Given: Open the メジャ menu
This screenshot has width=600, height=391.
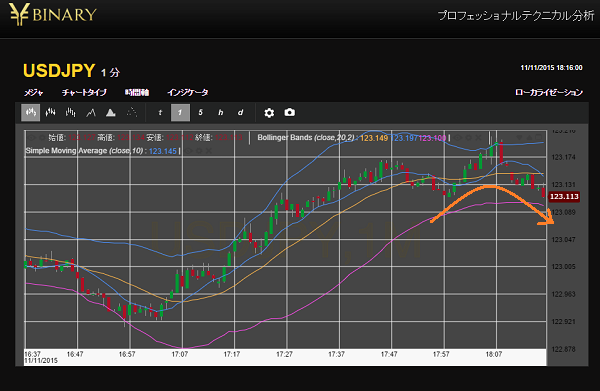Looking at the screenshot, I should click(x=34, y=93).
